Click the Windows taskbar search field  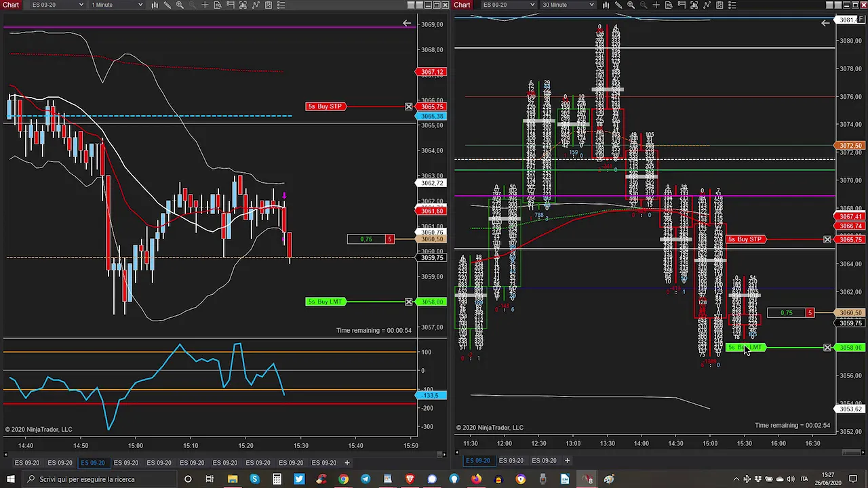[98, 479]
